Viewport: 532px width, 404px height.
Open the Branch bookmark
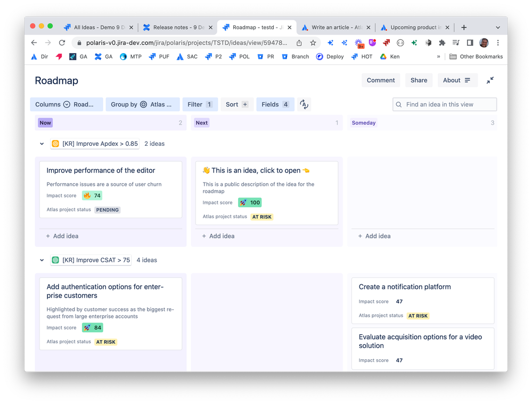point(295,56)
